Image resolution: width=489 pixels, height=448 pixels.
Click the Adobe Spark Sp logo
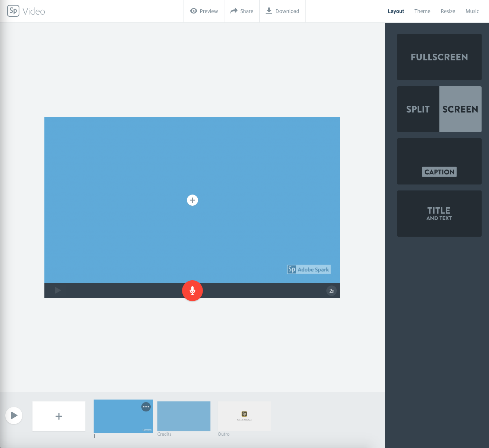[13, 11]
